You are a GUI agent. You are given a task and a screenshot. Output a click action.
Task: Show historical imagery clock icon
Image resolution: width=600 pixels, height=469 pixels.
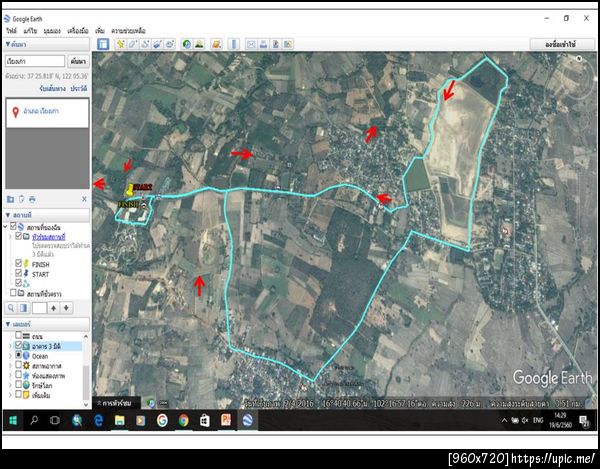(x=187, y=44)
